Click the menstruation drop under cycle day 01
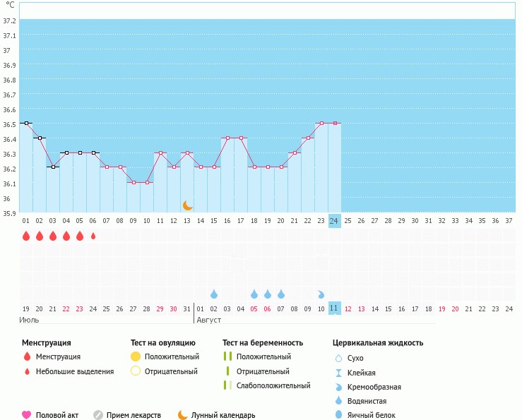The image size is (522, 420). click(x=26, y=236)
